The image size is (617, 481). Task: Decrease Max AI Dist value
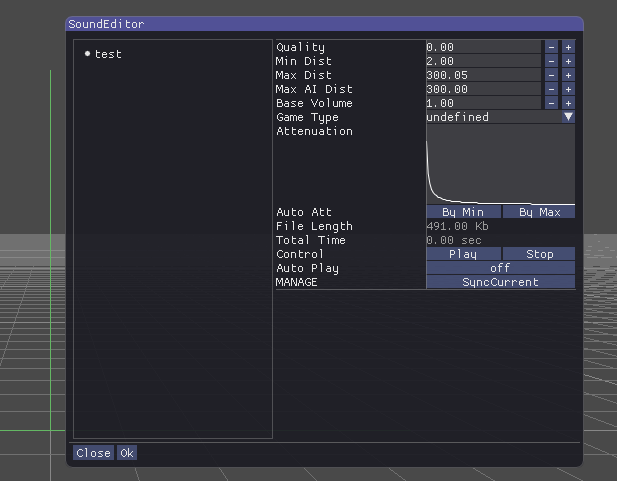click(551, 89)
